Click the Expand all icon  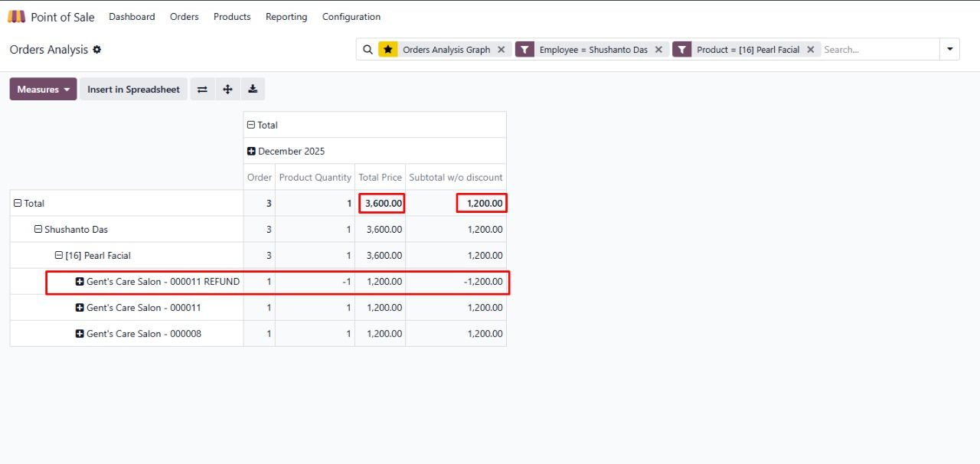(x=227, y=90)
